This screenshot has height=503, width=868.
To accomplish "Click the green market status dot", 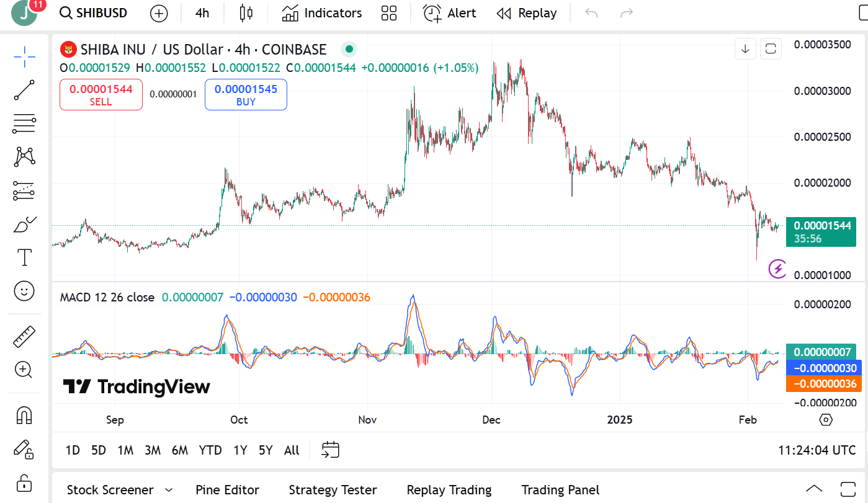I will tap(349, 49).
